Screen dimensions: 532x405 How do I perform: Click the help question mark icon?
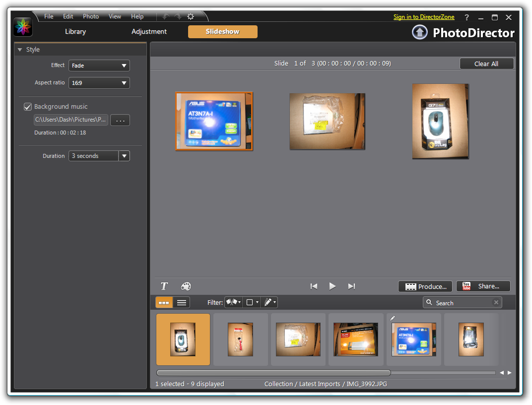pyautogui.click(x=467, y=17)
